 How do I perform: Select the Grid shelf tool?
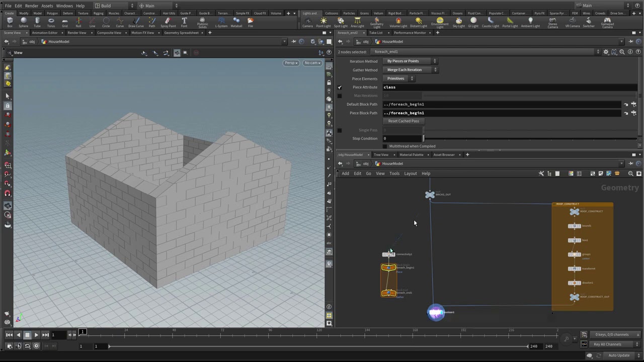(65, 23)
